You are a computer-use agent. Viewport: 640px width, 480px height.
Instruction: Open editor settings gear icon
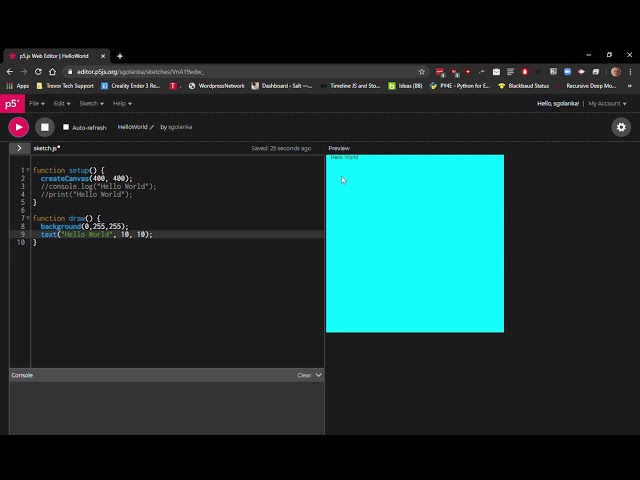(x=621, y=127)
